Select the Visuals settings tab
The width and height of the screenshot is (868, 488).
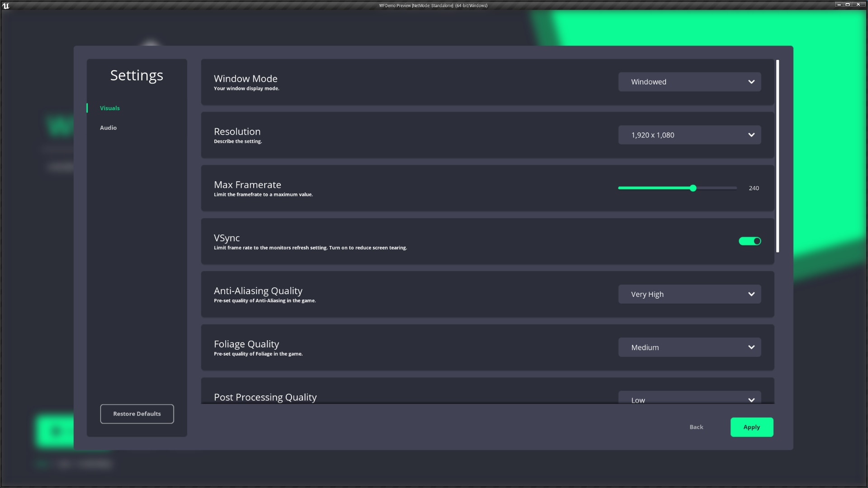pyautogui.click(x=109, y=108)
